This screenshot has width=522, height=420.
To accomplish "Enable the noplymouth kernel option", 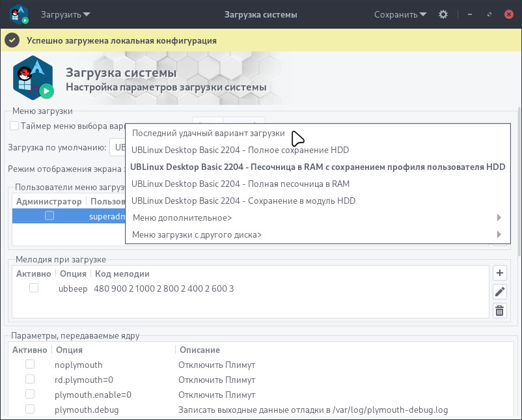I will tap(30, 364).
